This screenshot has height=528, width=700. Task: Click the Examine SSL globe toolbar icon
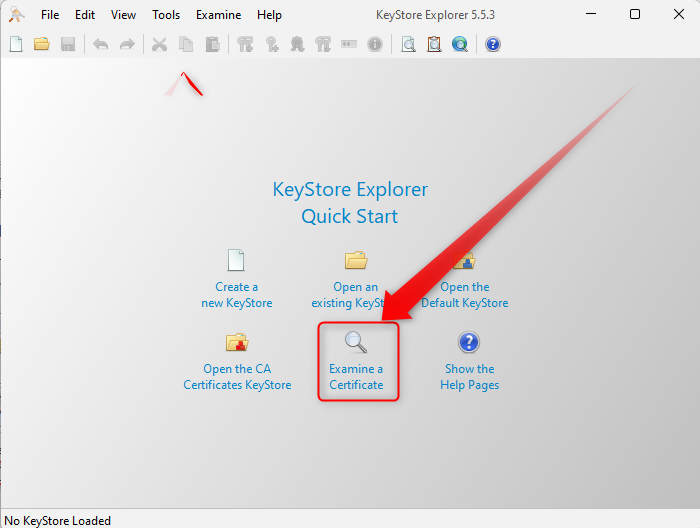click(460, 44)
